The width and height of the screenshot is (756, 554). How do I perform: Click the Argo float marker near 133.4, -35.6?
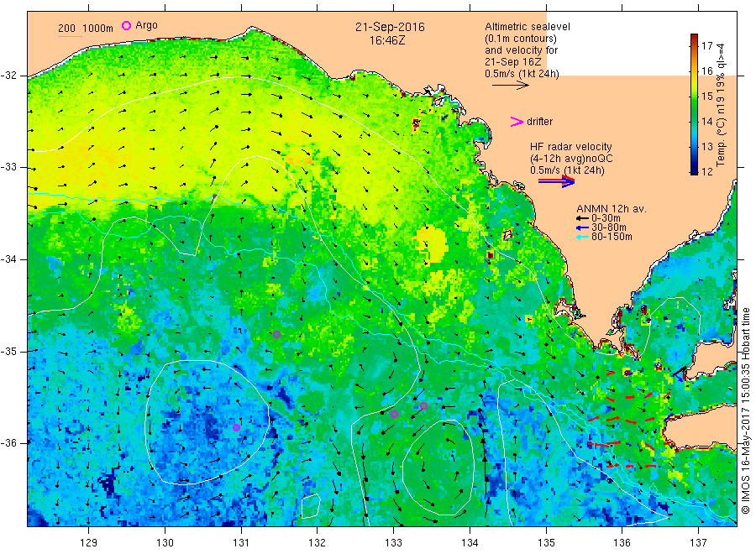coord(424,406)
